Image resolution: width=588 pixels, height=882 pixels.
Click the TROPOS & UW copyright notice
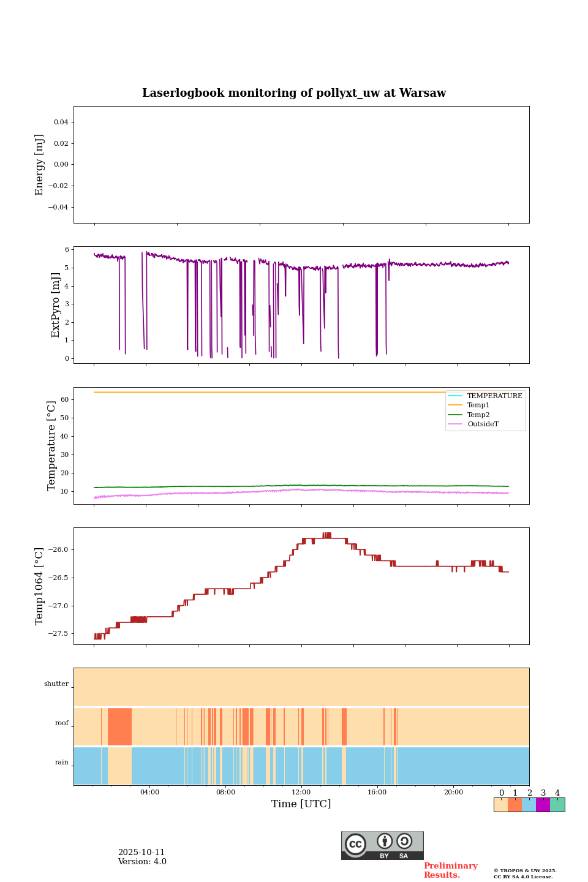click(525, 873)
